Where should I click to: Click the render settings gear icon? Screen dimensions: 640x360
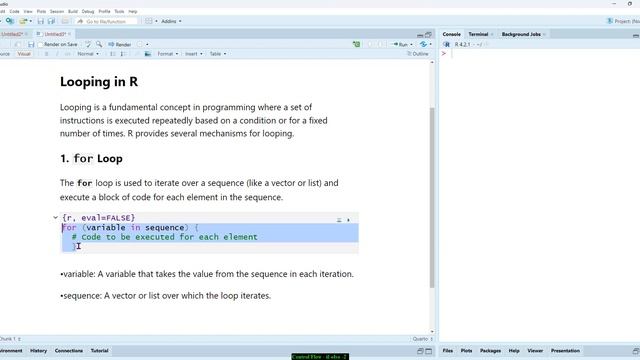tap(140, 44)
